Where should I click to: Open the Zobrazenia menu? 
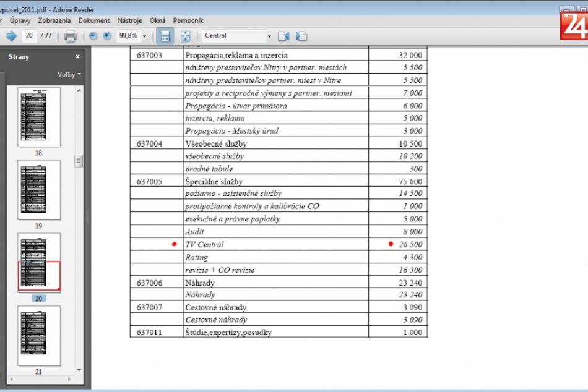[54, 20]
